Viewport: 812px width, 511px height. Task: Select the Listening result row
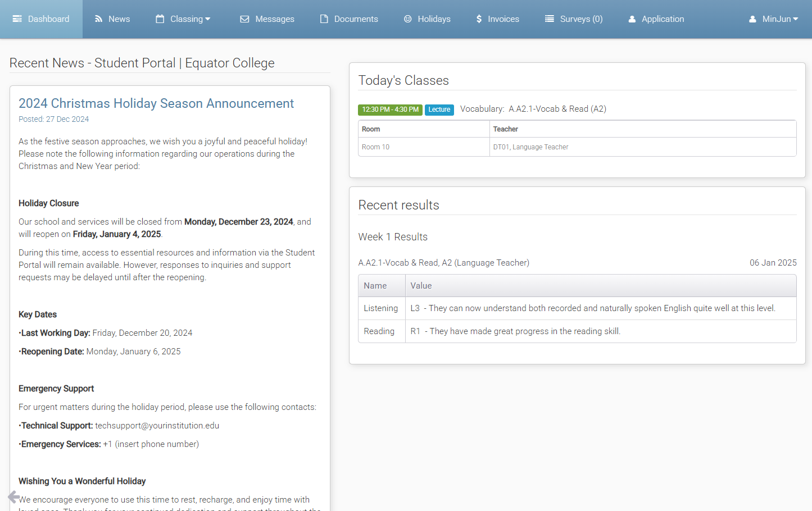[x=577, y=308]
